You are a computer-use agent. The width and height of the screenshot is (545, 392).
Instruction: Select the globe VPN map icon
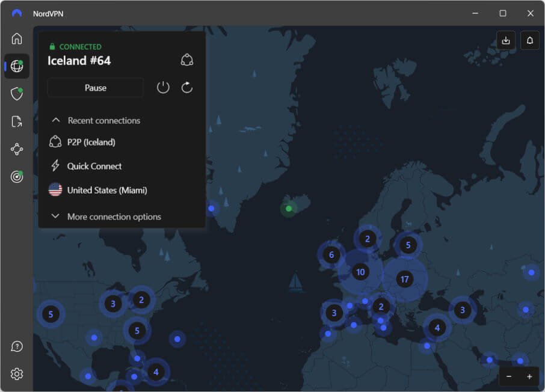click(17, 66)
